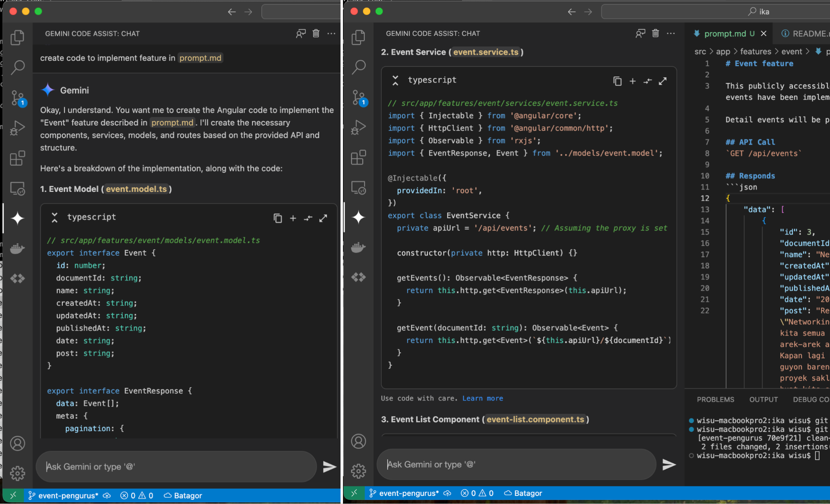830x504 pixels.
Task: Send message in the left Gemini chat
Action: [329, 467]
